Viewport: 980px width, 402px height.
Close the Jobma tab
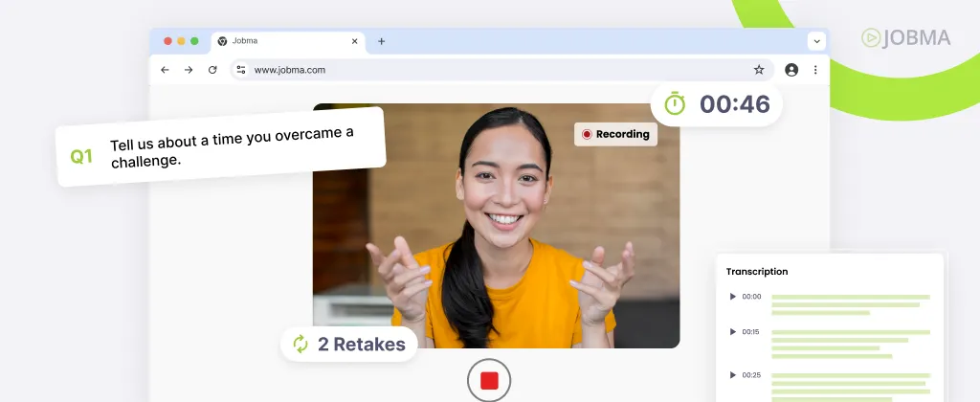click(355, 41)
